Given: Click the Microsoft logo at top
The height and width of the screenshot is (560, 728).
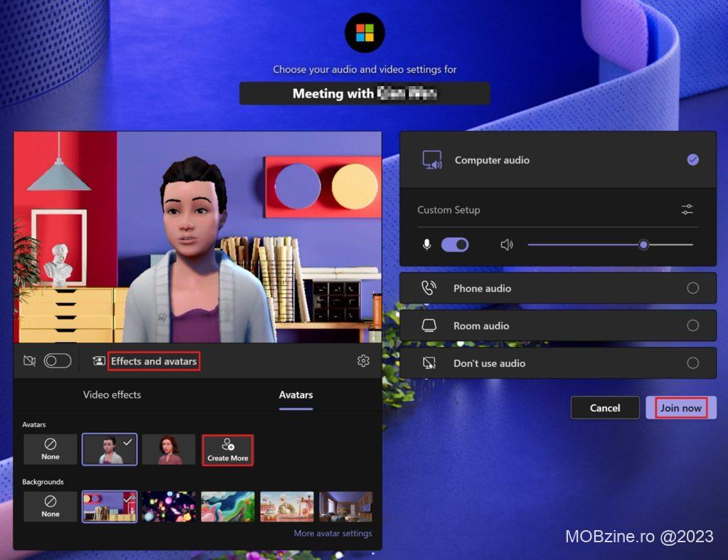Looking at the screenshot, I should coord(364,33).
